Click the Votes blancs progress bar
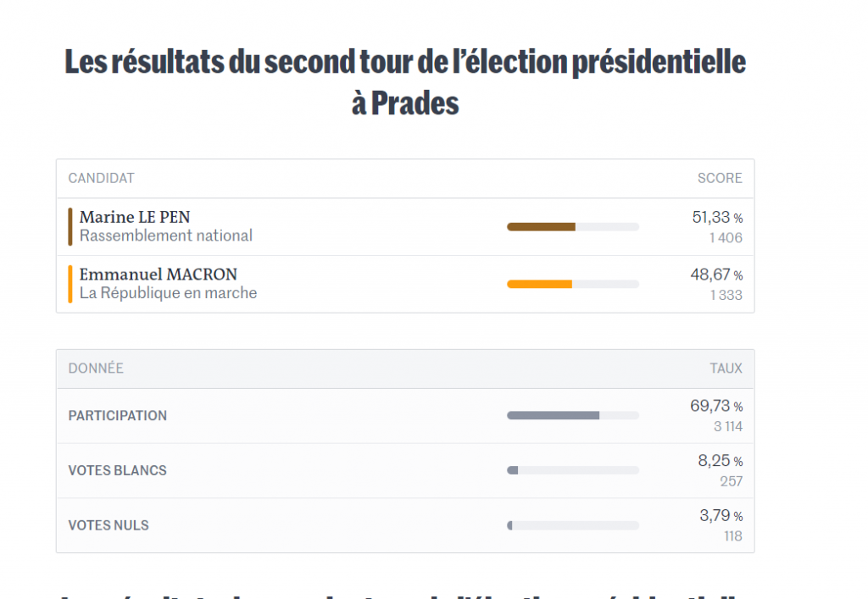Image resolution: width=868 pixels, height=599 pixels. (x=572, y=470)
